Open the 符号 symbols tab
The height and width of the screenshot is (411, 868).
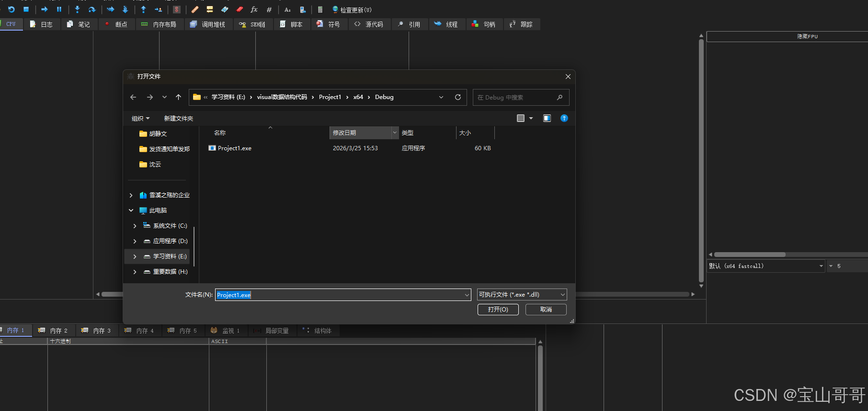(x=329, y=24)
